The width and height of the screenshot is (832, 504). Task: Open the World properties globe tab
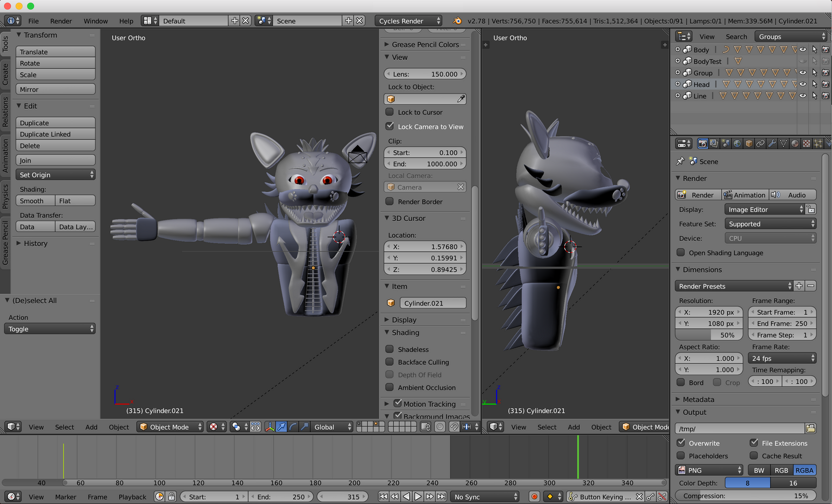click(x=737, y=143)
